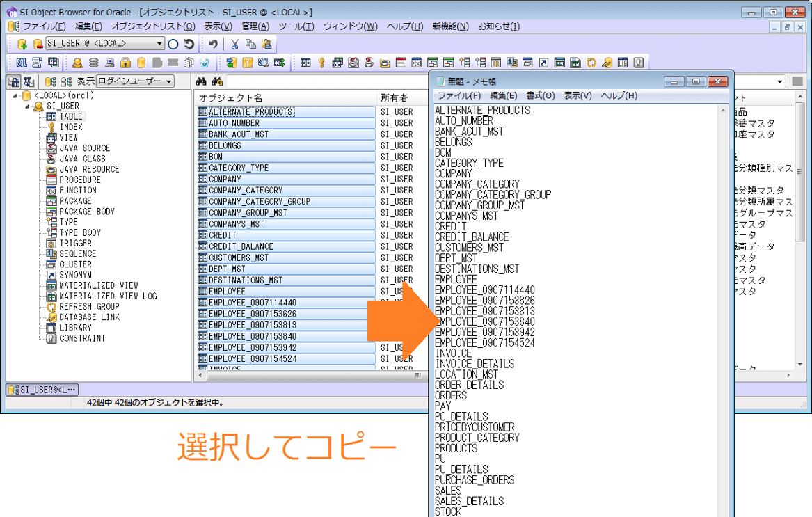Collapse the SI_USER tree node
Viewport: 812px width, 517px height.
(28, 106)
